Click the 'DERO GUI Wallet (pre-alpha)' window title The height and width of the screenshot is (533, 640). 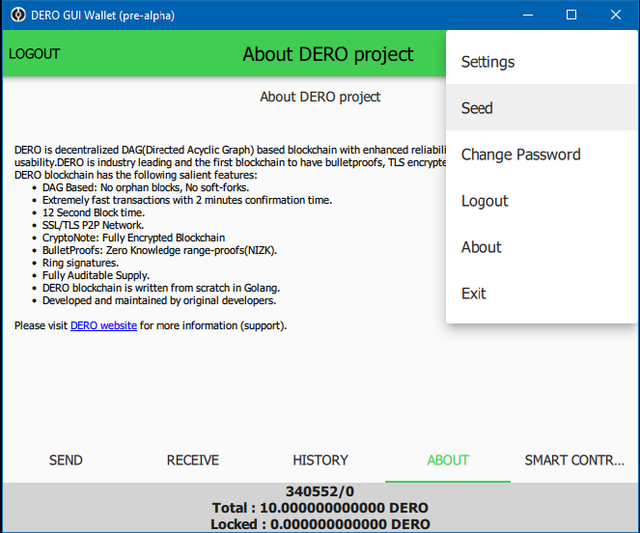(103, 16)
